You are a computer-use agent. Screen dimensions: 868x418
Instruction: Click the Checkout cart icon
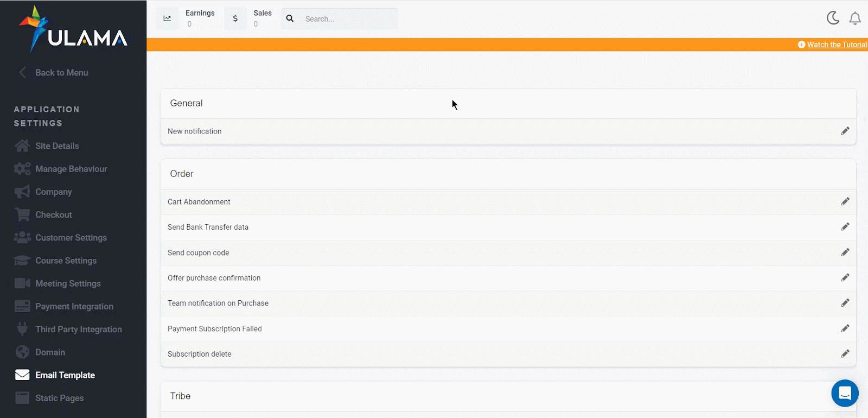22,214
